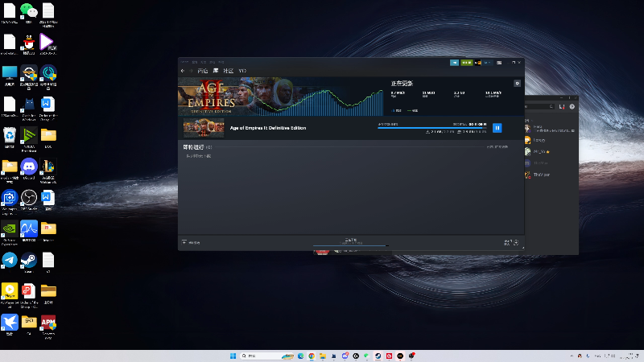644x362 pixels.
Task: Open Friends & Chat at Steam's bottom right
Action: [512, 243]
